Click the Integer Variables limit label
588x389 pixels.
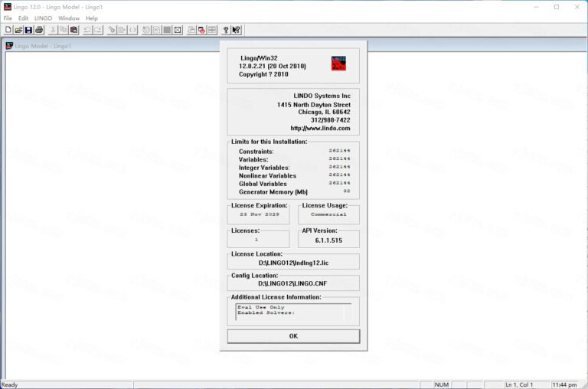coord(264,168)
